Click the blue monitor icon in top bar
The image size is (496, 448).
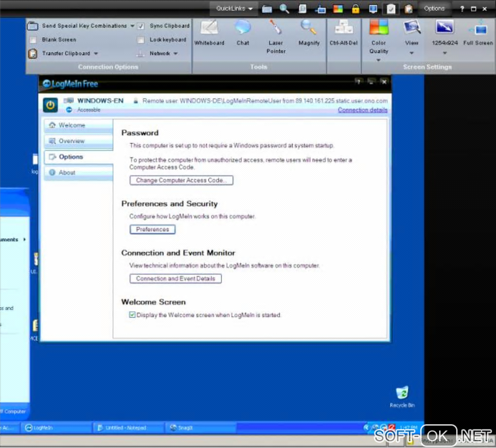[373, 9]
